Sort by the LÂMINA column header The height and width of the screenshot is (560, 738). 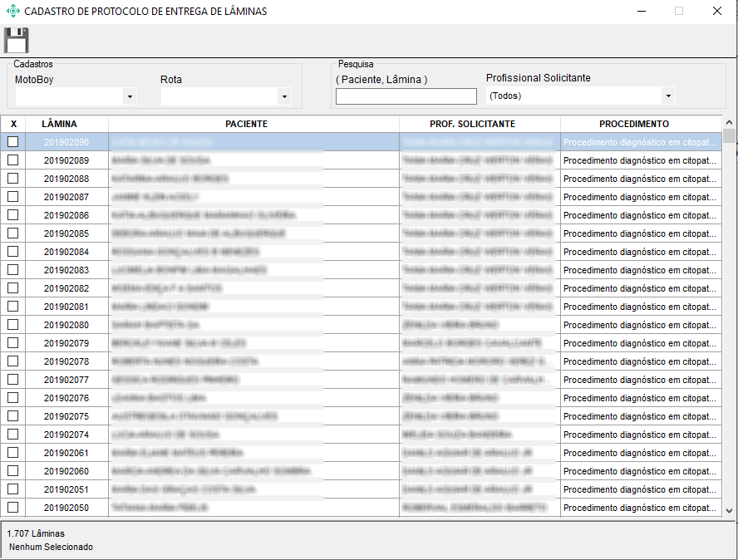pos(59,124)
